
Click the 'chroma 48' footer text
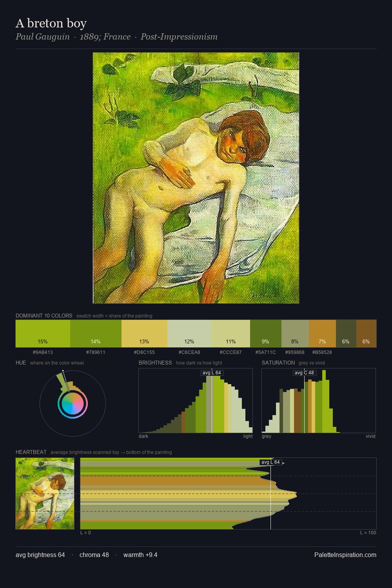(94, 555)
